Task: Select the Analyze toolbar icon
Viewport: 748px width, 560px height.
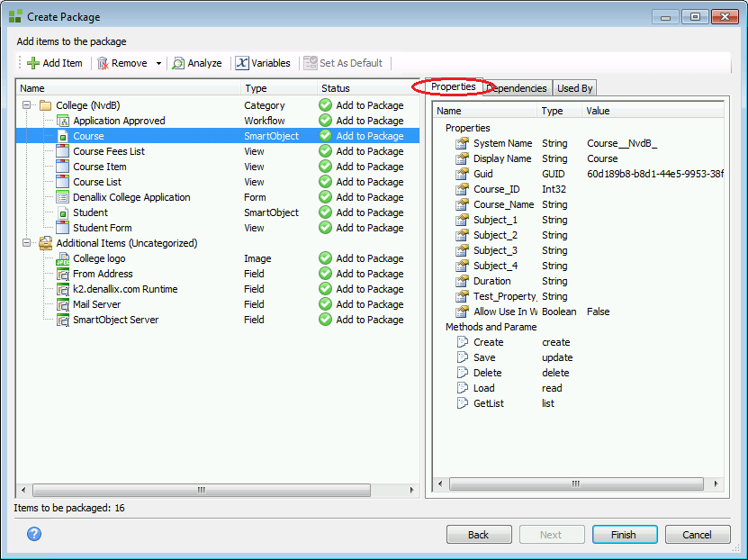Action: tap(177, 63)
